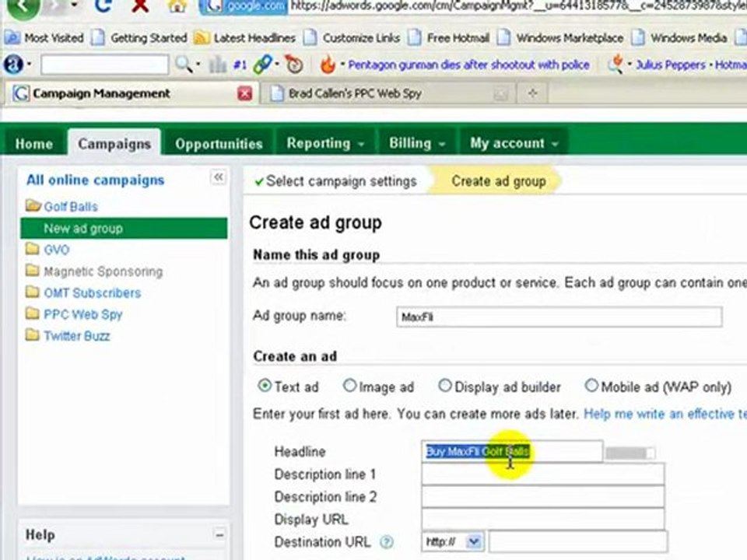This screenshot has height=560, width=747.
Task: Click the browser address bar URL
Action: pos(518,5)
